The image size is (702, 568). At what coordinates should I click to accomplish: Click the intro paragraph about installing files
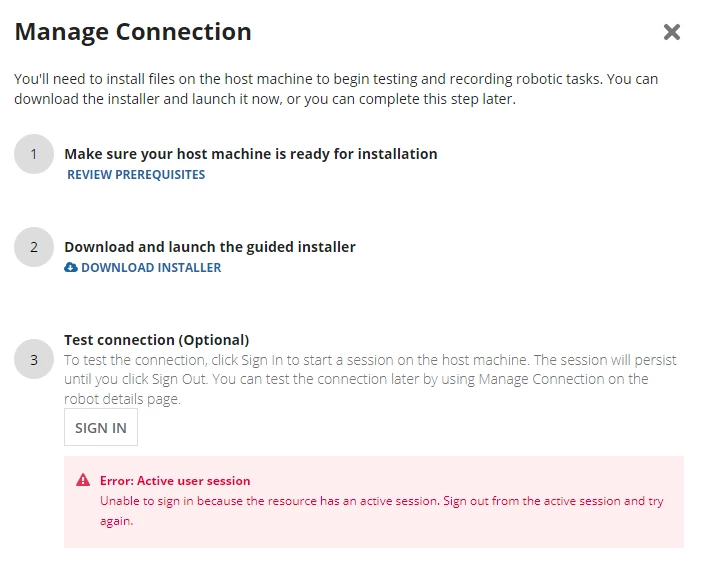(x=336, y=89)
